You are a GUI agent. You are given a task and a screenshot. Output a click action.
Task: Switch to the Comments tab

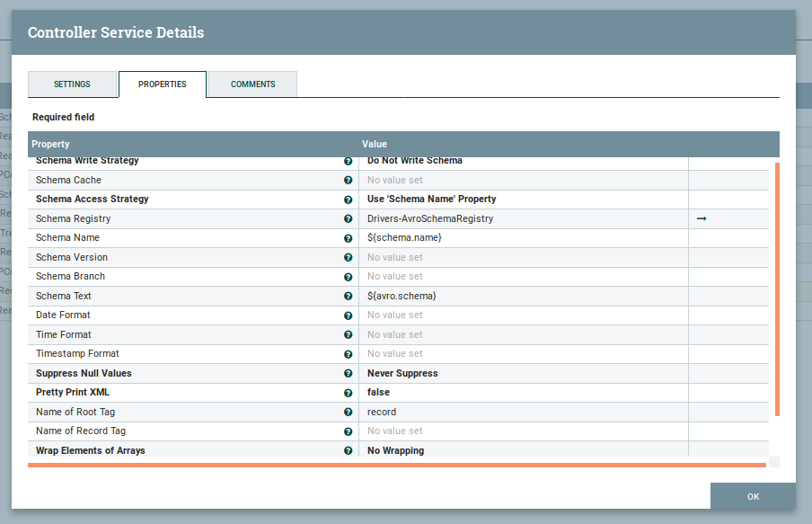(x=252, y=84)
